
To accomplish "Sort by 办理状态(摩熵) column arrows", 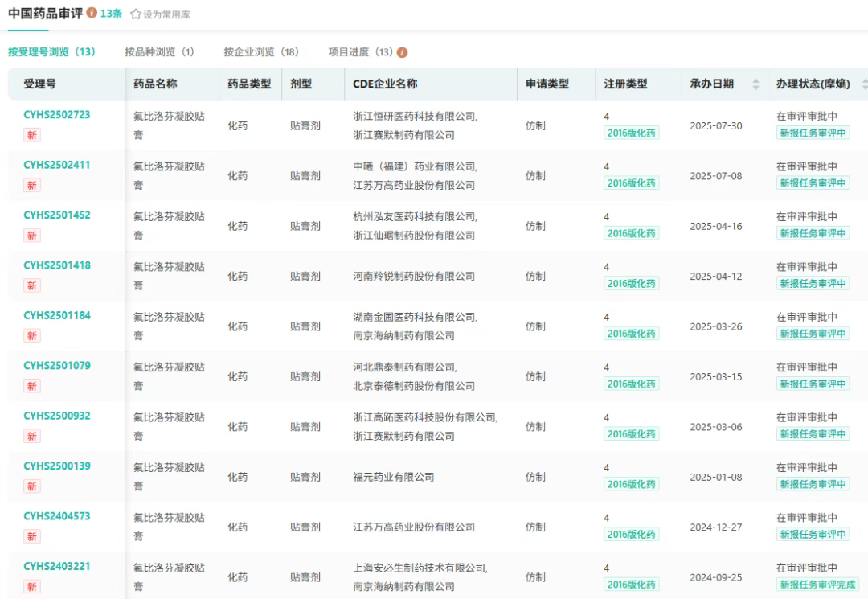I will tap(864, 84).
